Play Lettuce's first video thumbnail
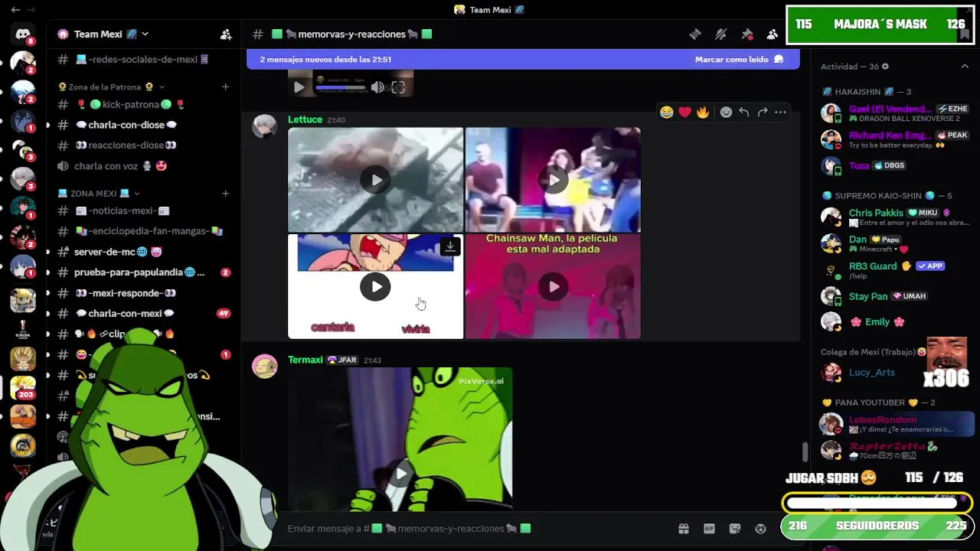Image resolution: width=980 pixels, height=551 pixels. [x=375, y=180]
